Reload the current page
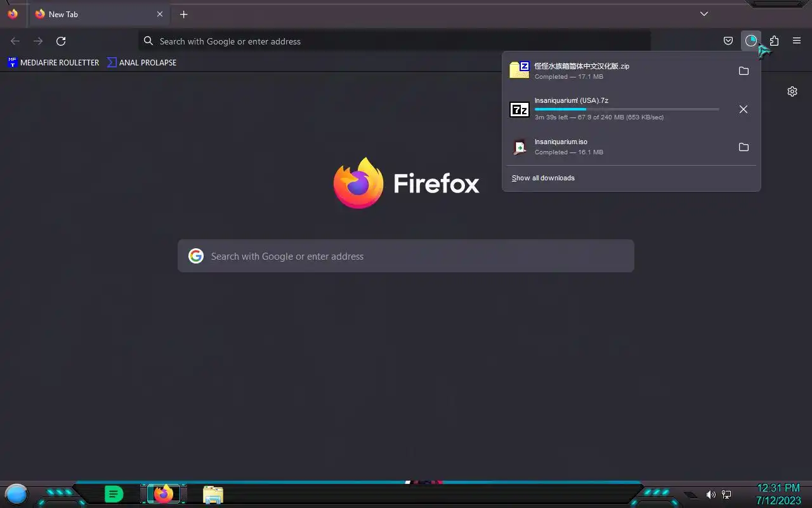 61,41
